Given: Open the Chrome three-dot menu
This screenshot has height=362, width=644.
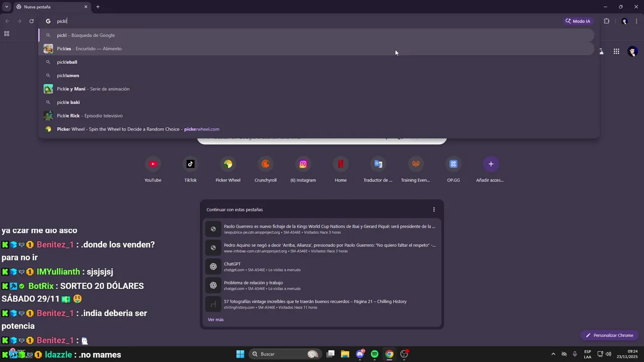Looking at the screenshot, I should pos(637,21).
